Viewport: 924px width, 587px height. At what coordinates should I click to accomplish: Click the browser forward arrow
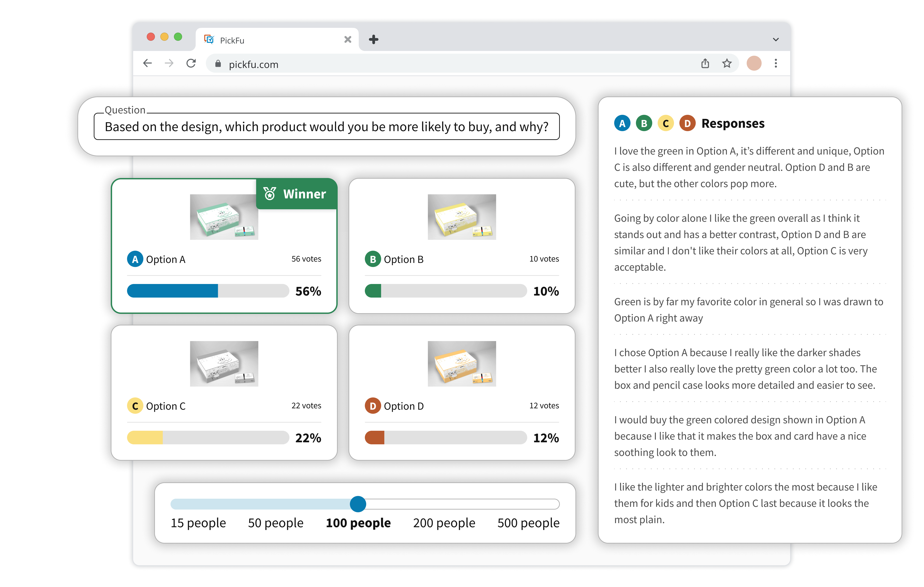[x=169, y=63]
